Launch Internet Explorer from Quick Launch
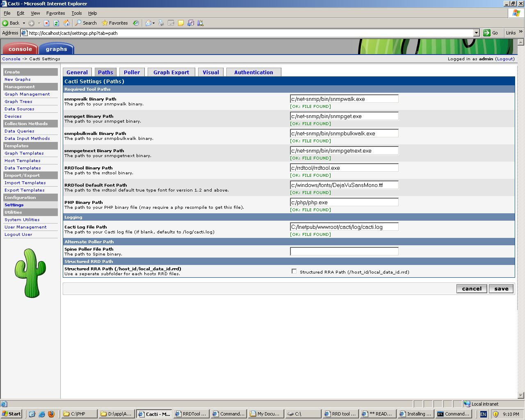 pos(41,414)
